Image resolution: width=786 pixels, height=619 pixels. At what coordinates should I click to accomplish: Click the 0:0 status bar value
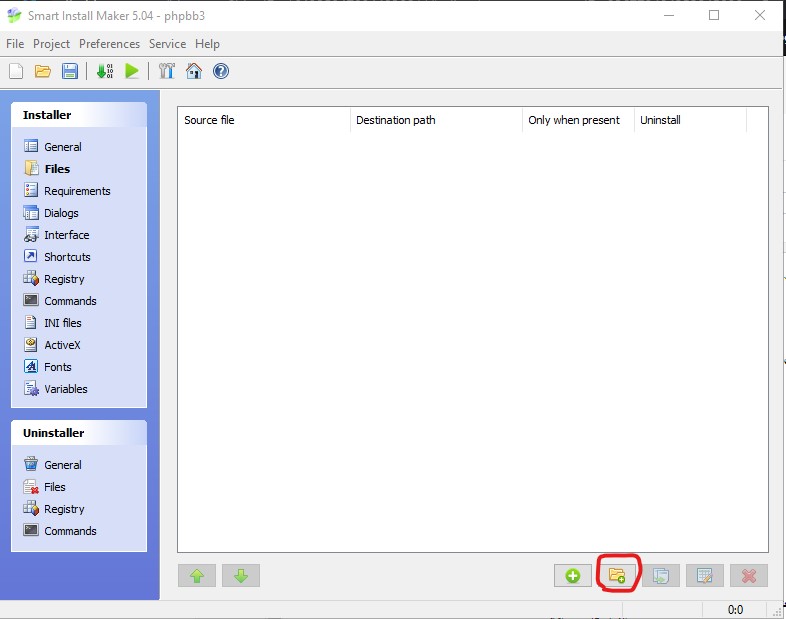[x=735, y=610]
